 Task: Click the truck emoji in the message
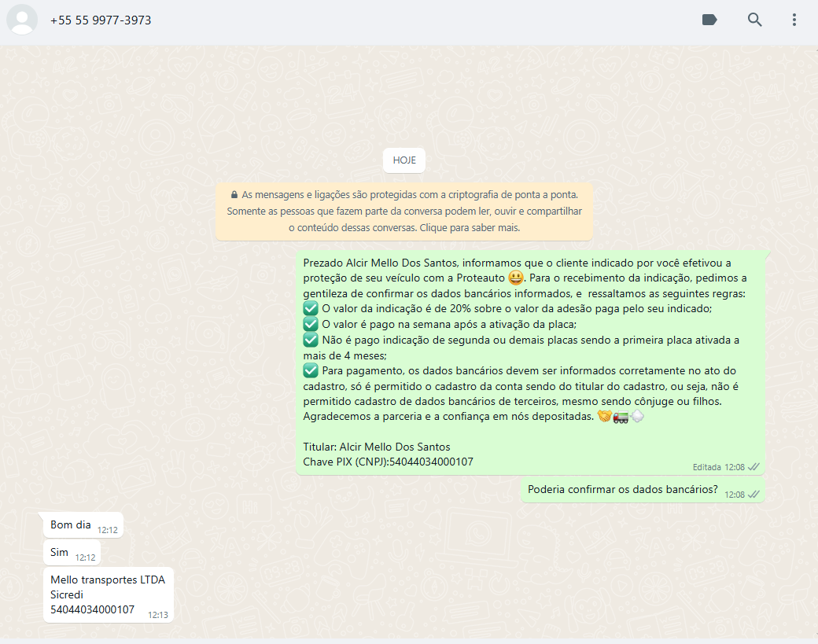[x=621, y=417]
